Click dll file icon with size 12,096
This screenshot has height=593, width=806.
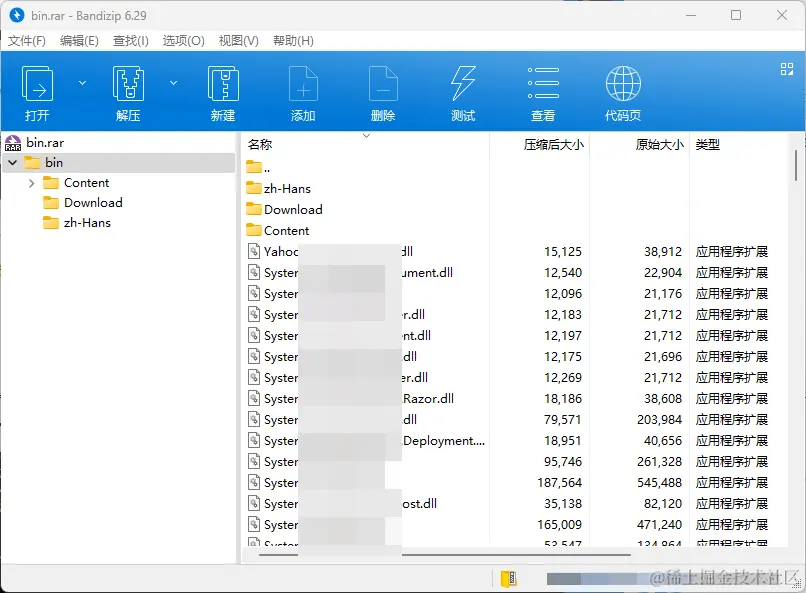coord(254,293)
